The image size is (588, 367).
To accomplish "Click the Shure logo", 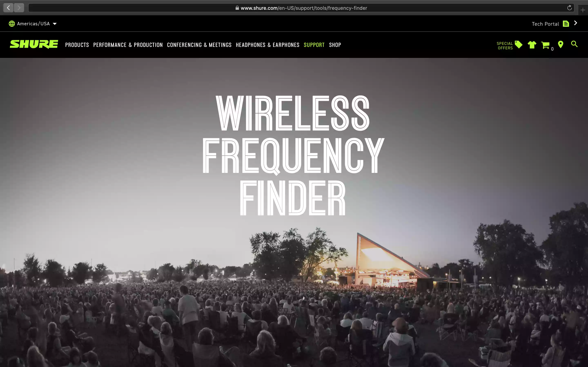I will coord(34,44).
